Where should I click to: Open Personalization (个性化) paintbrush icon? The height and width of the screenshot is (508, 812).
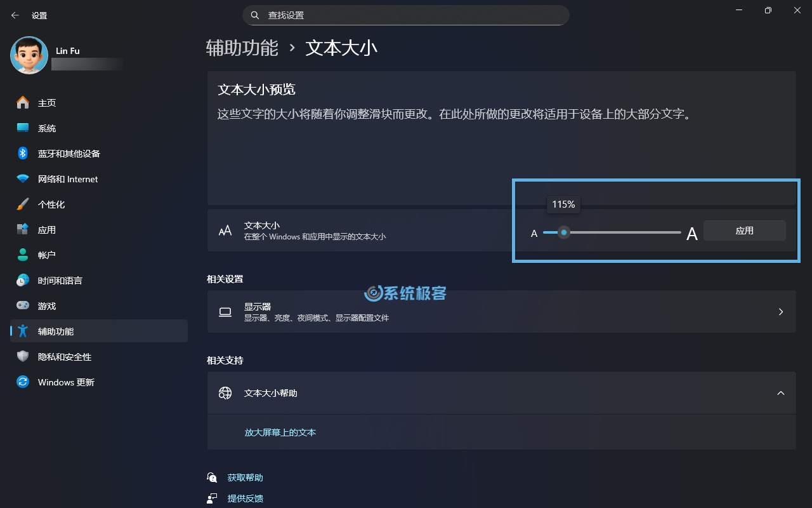pyautogui.click(x=23, y=204)
